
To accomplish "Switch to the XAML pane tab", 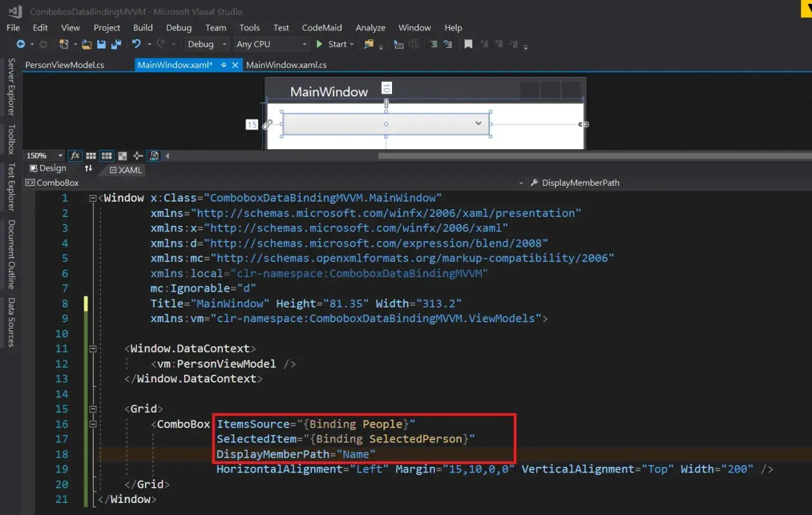I will pos(126,170).
